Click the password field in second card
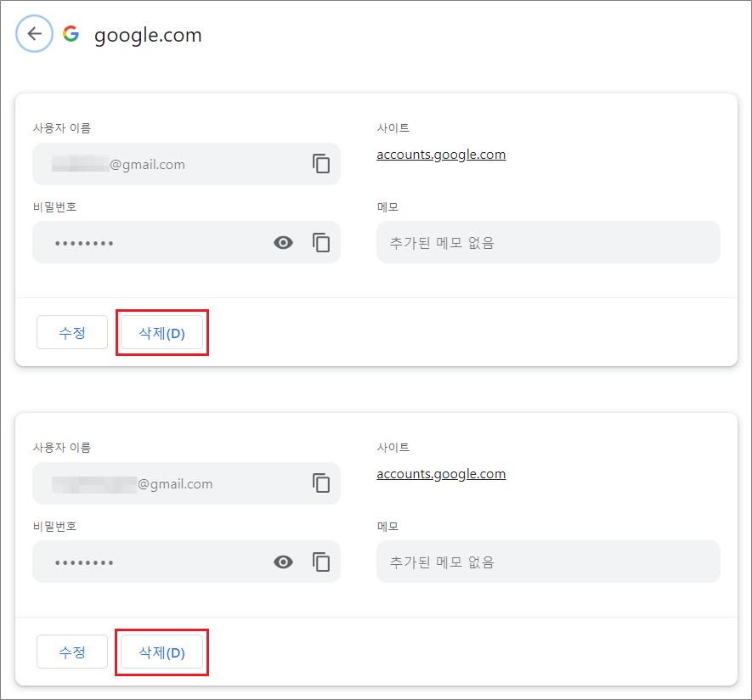Image resolution: width=752 pixels, height=700 pixels. [x=186, y=562]
